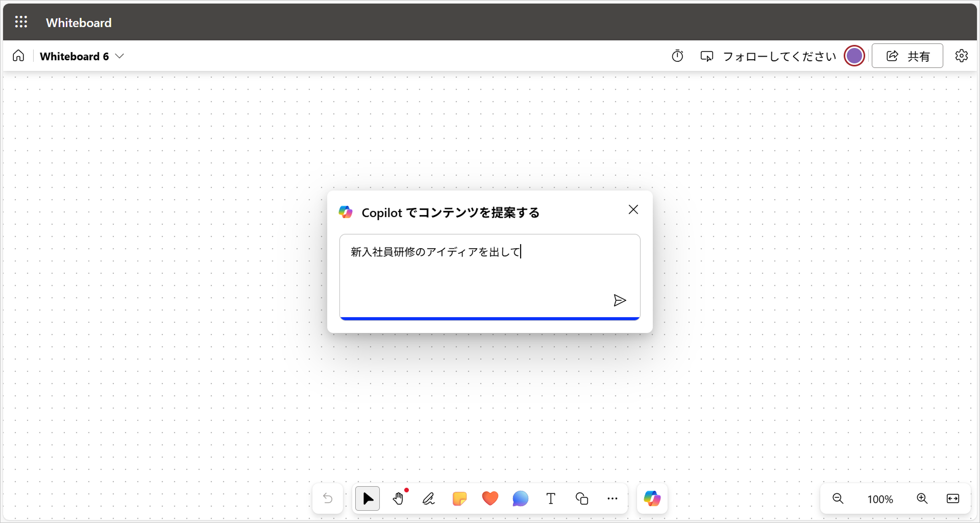Add a sticky note

coord(459,498)
